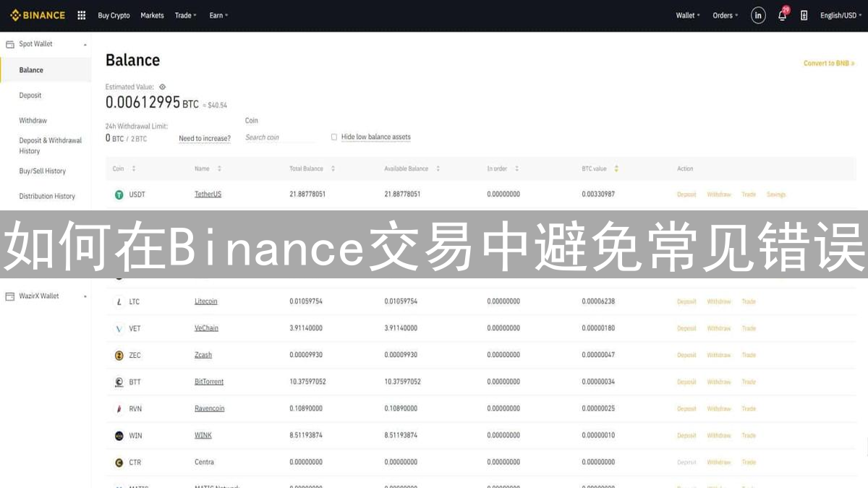The image size is (868, 488).
Task: Click Trade in VET row
Action: (x=749, y=328)
